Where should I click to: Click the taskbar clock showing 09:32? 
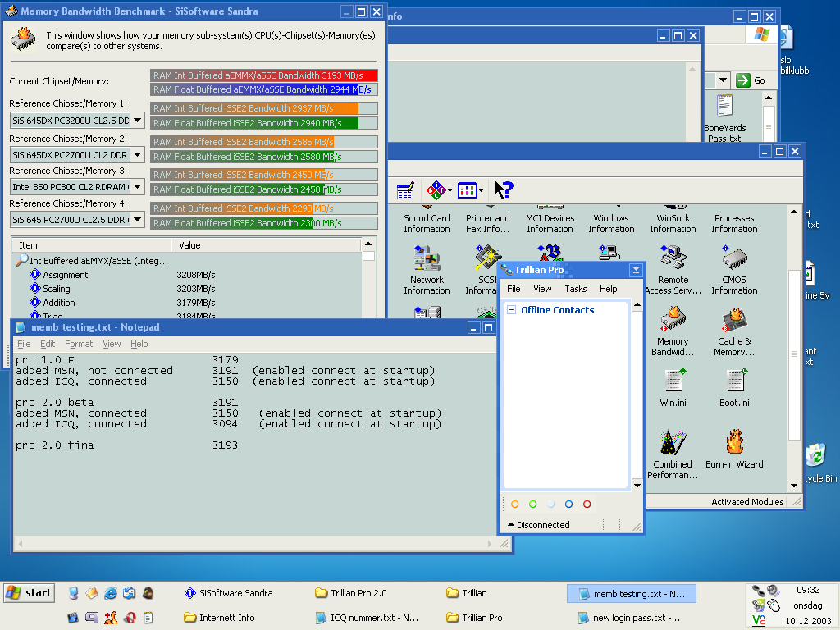pos(808,590)
